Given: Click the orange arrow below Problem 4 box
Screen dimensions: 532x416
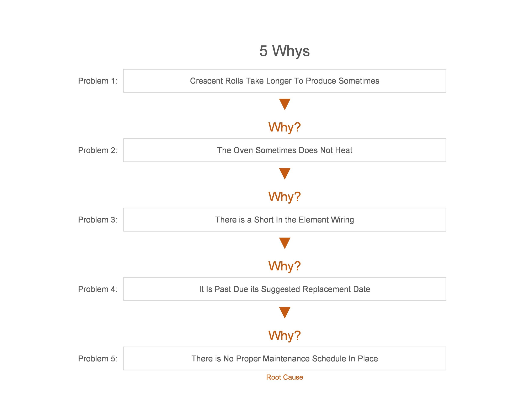Looking at the screenshot, I should point(284,313).
